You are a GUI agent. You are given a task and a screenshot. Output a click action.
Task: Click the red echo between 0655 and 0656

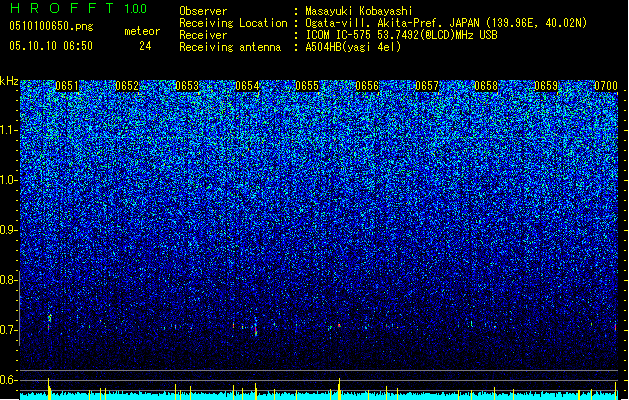[339, 325]
